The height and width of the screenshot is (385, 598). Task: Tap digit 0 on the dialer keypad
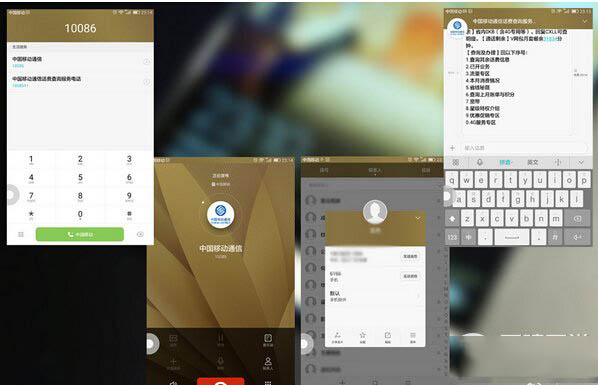80,215
